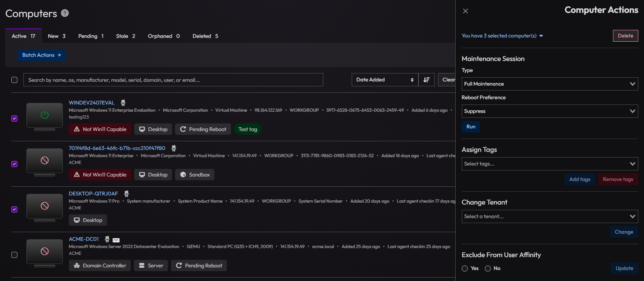
Task: Click the agent icon next to ACME-DC01
Action: 107,239
